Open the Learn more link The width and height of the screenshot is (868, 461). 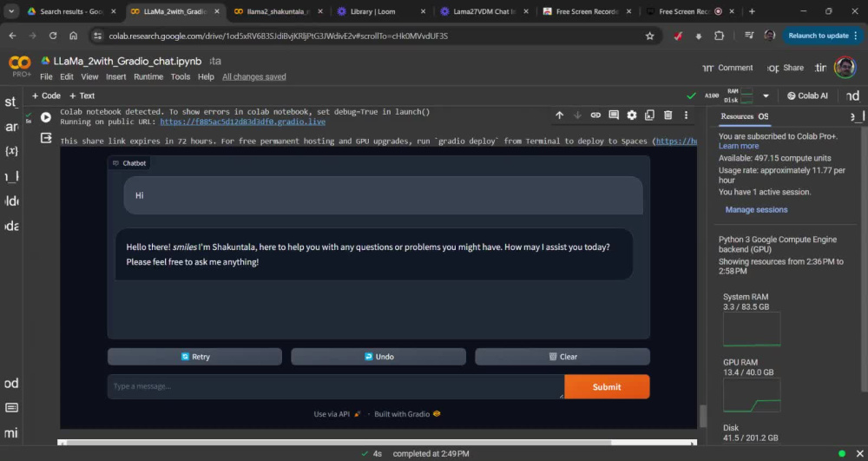[x=739, y=146]
